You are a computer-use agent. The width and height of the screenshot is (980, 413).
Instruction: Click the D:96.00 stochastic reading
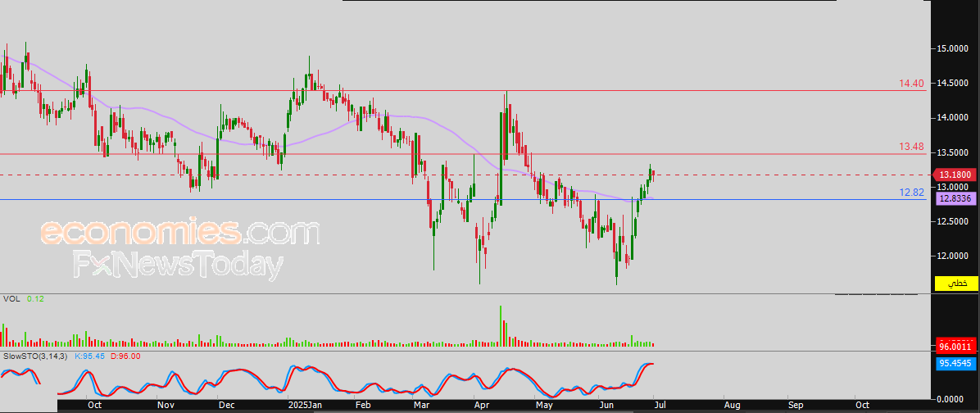(125, 356)
